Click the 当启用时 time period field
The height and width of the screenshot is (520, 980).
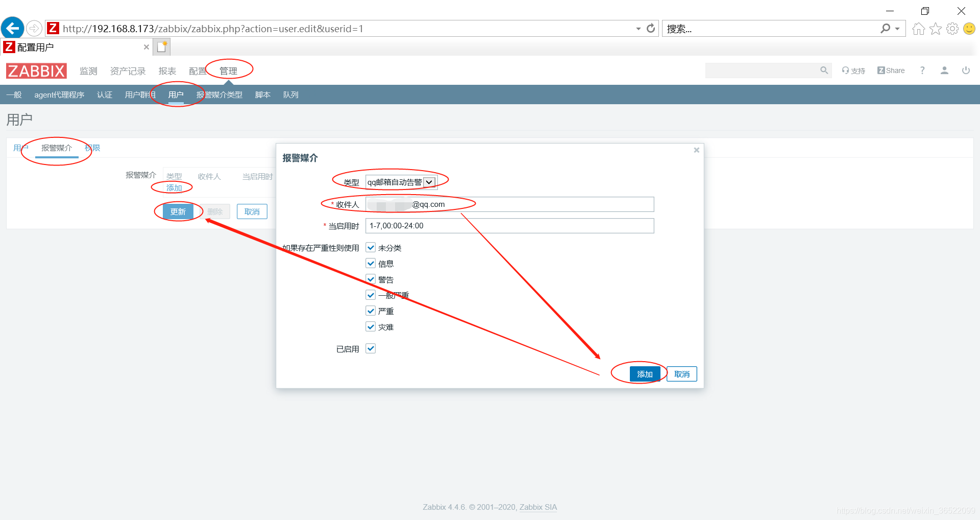[x=509, y=226]
